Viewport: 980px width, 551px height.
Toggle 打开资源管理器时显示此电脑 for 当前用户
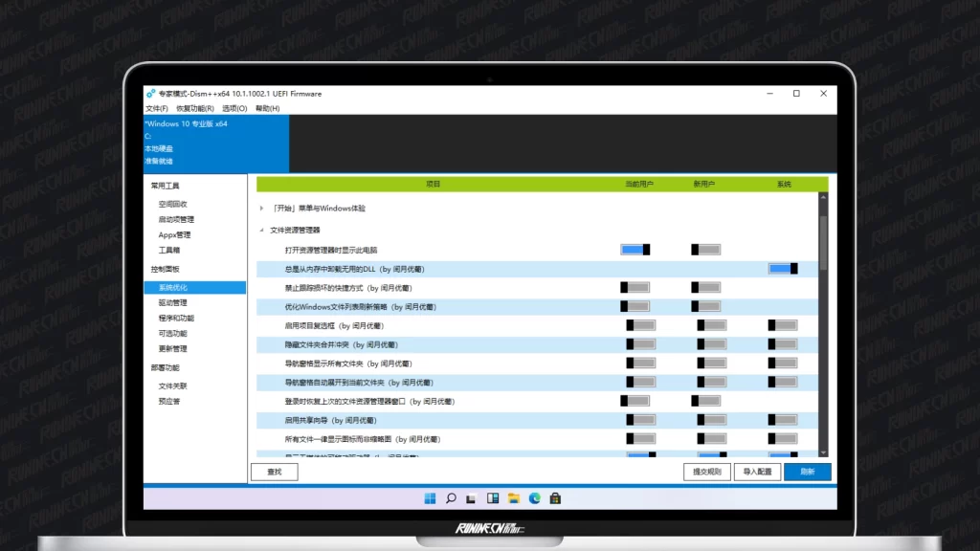pos(635,250)
